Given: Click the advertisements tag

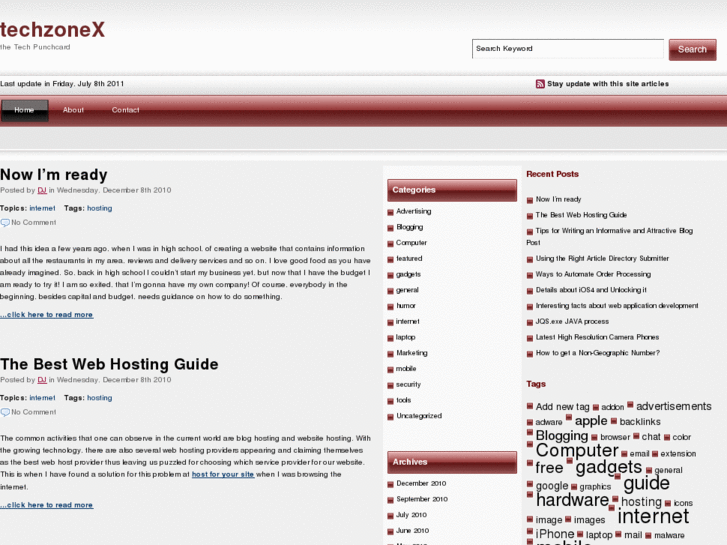Looking at the screenshot, I should (674, 406).
